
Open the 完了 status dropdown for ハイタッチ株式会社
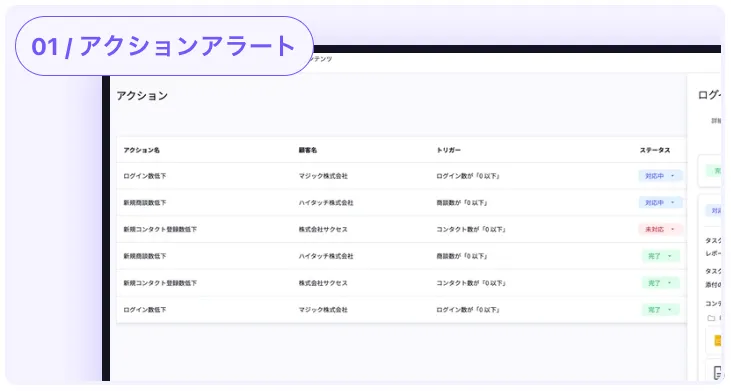tap(660, 256)
